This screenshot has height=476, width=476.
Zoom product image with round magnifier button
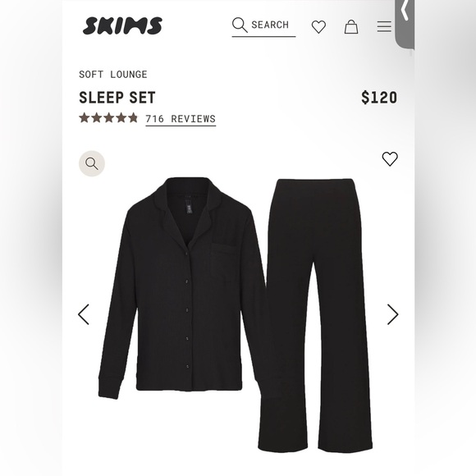92,163
